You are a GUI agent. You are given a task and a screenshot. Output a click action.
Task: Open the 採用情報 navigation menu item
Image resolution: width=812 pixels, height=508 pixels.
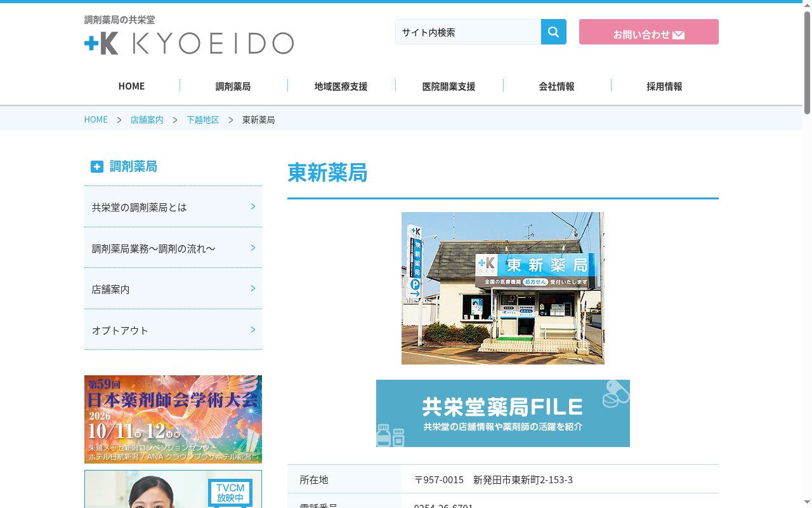click(x=664, y=86)
